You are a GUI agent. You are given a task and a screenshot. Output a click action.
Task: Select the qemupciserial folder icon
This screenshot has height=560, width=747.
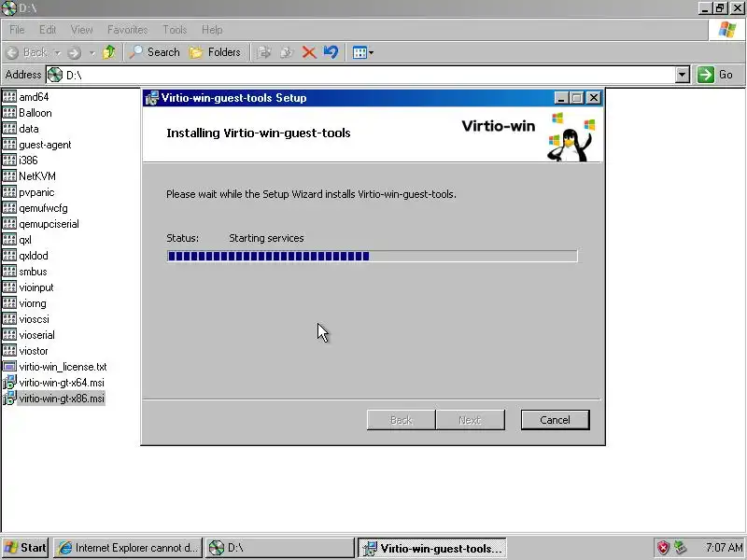9,224
